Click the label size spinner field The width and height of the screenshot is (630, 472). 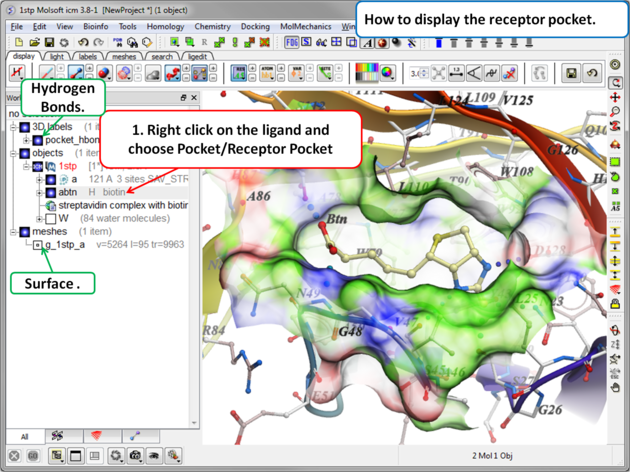(418, 74)
